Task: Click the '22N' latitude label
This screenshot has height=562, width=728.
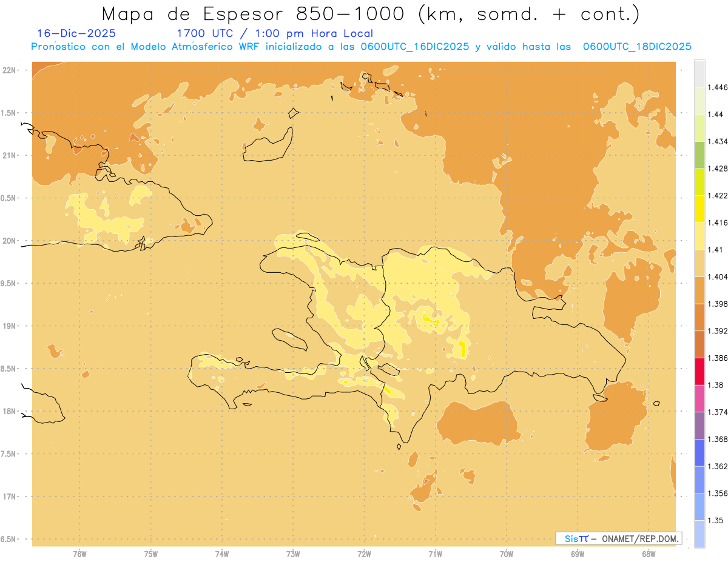Action: [10, 70]
